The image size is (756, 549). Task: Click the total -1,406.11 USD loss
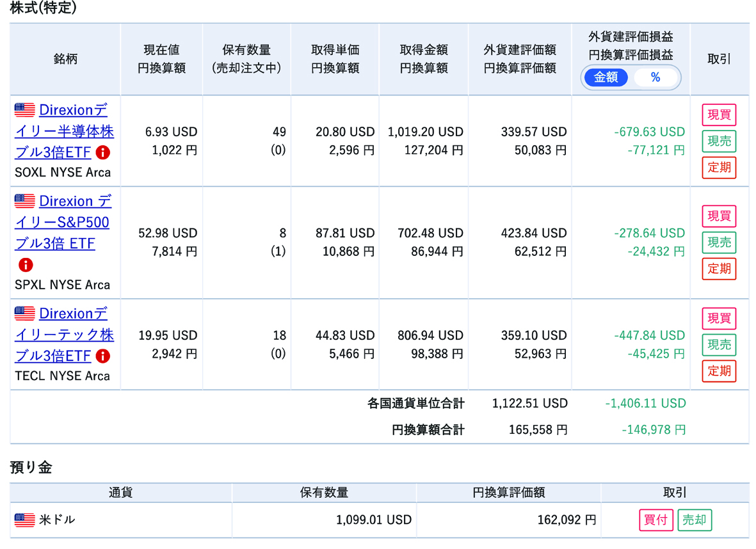[x=646, y=404]
